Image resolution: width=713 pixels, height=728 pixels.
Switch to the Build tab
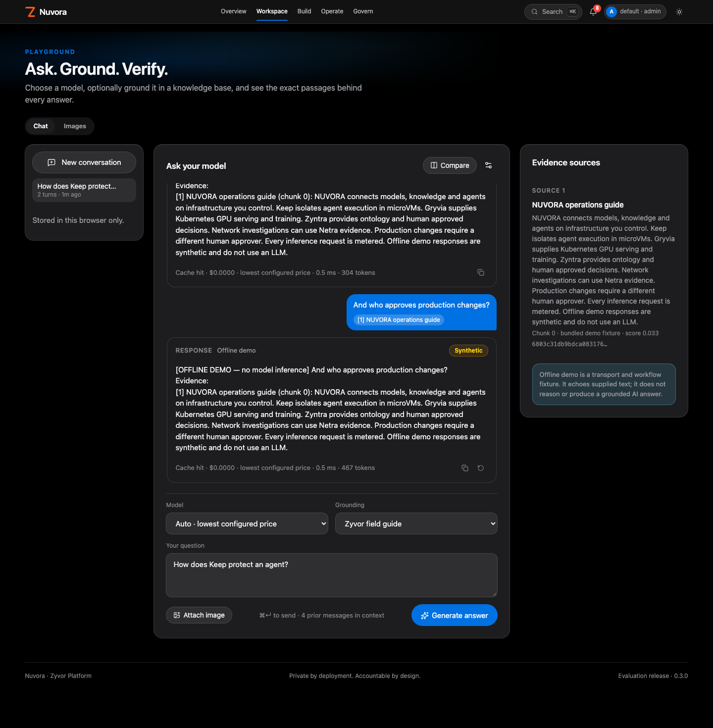(x=305, y=11)
